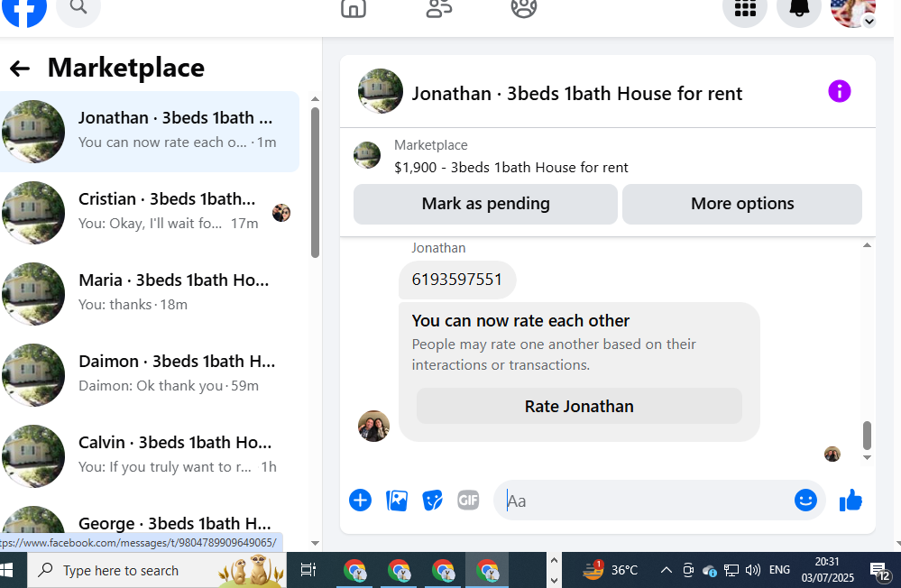This screenshot has height=588, width=901.
Task: Open the Groups tab icon
Action: pyautogui.click(x=523, y=8)
